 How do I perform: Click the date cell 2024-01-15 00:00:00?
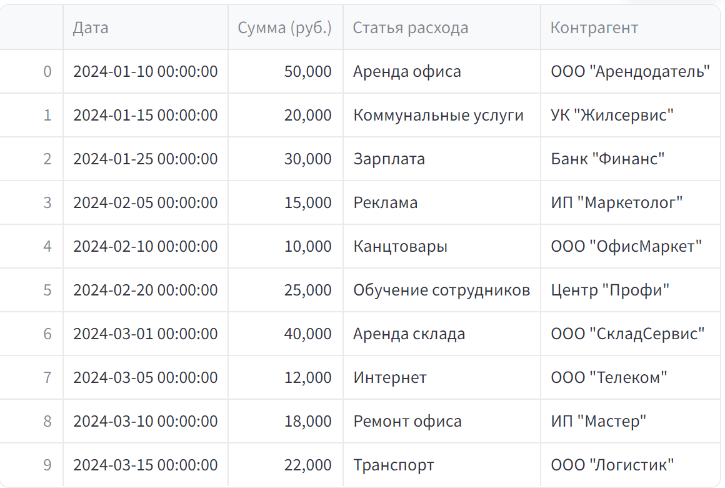pyautogui.click(x=146, y=115)
